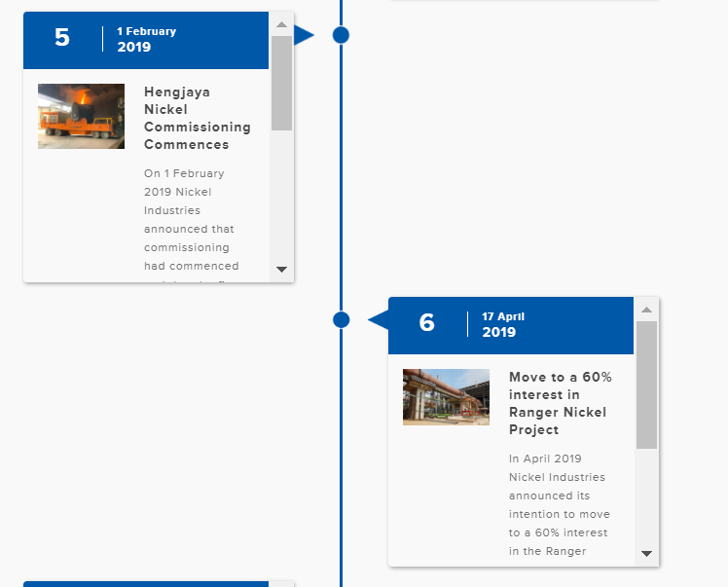Screen dimensions: 728x587
Task: Select timeline dot for 1 February 2019
Action: 341,35
